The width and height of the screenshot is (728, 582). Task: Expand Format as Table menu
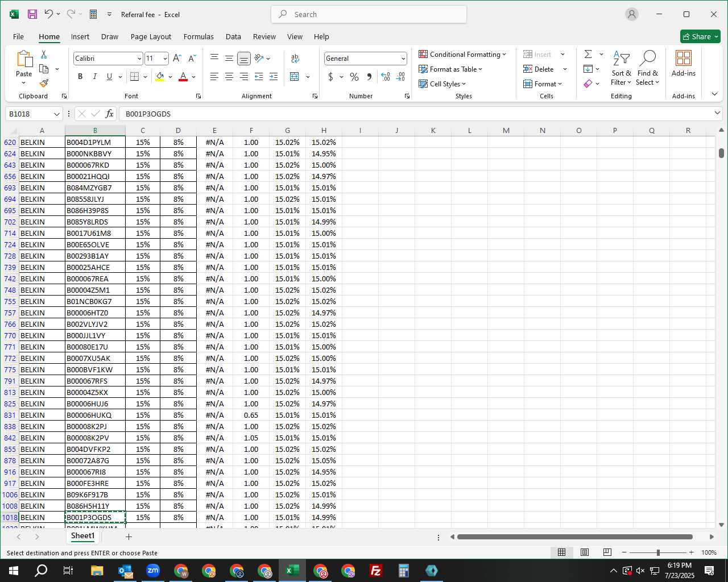coord(450,69)
